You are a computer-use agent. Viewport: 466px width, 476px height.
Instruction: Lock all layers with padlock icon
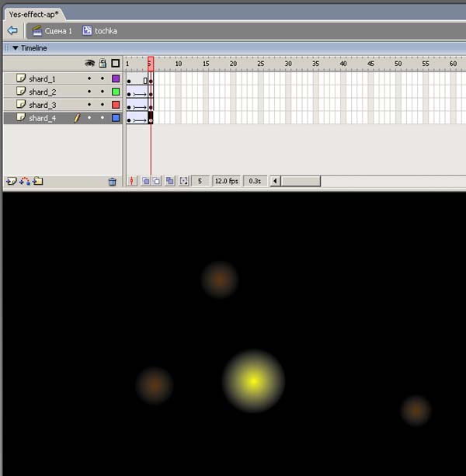pyautogui.click(x=102, y=63)
